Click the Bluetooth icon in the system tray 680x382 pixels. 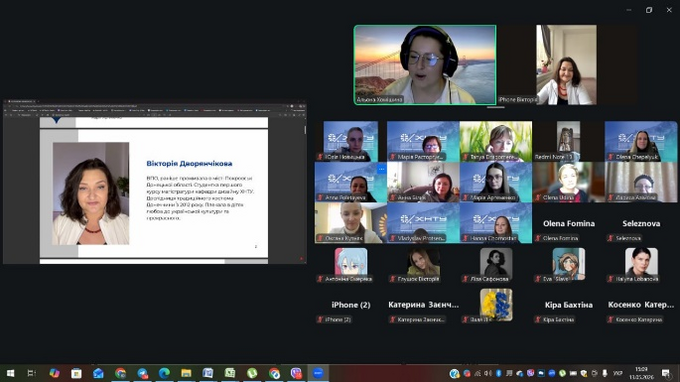[x=499, y=373]
